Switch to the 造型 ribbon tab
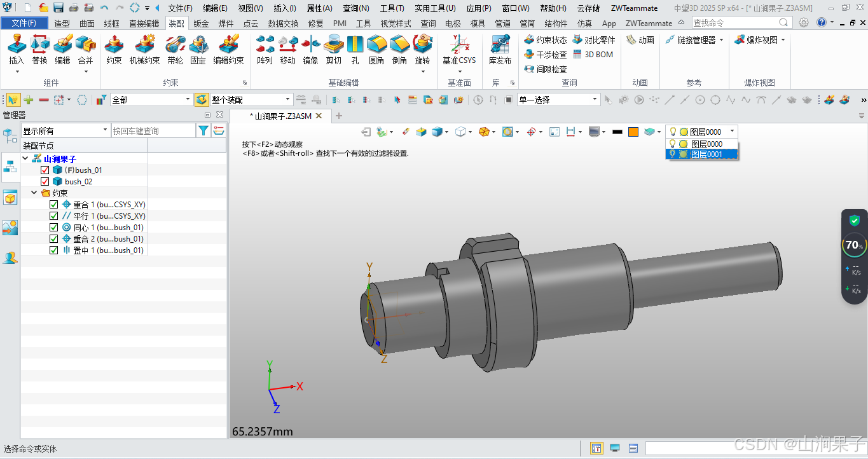The height and width of the screenshot is (459, 868). pyautogui.click(x=62, y=23)
